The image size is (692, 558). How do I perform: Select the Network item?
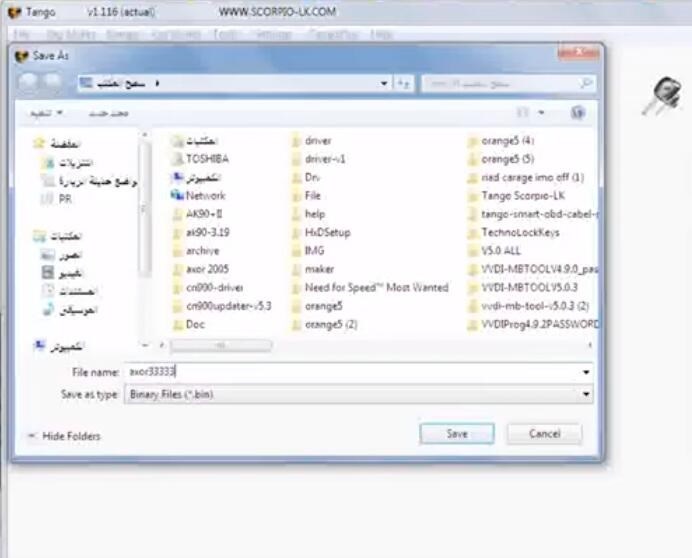pyautogui.click(x=199, y=196)
